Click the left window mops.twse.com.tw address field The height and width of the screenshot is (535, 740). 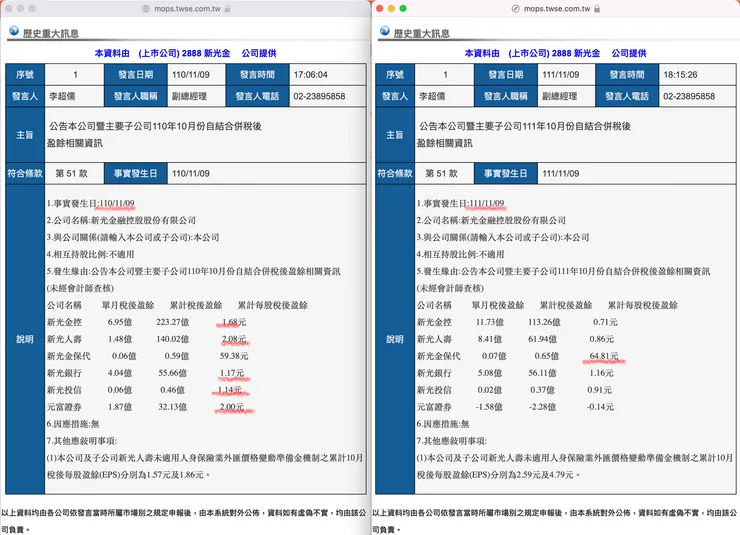click(187, 8)
